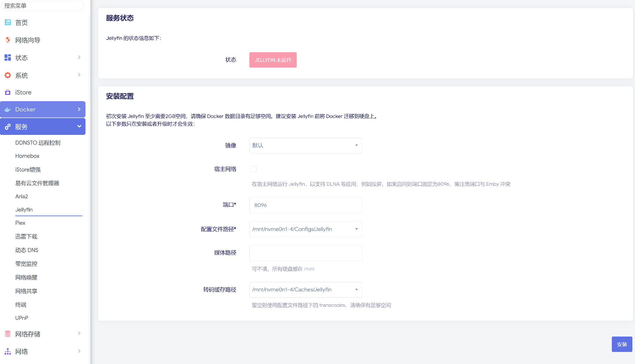Click the blue Install button
The image size is (635, 364).
click(x=622, y=344)
